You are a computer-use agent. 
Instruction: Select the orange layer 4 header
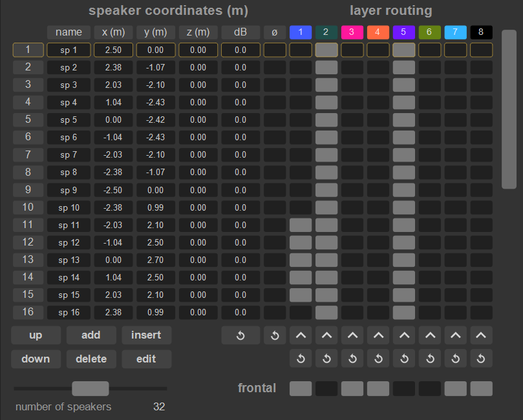tap(378, 32)
